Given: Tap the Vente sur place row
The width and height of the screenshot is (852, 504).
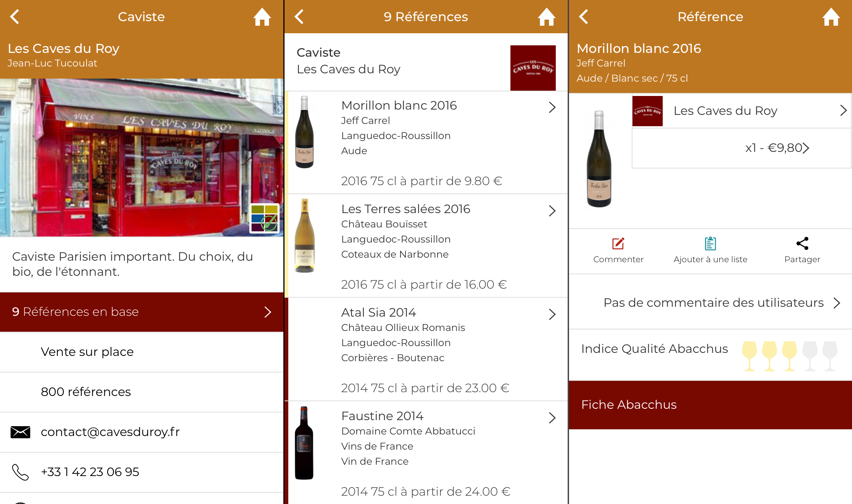Looking at the screenshot, I should pos(142,352).
